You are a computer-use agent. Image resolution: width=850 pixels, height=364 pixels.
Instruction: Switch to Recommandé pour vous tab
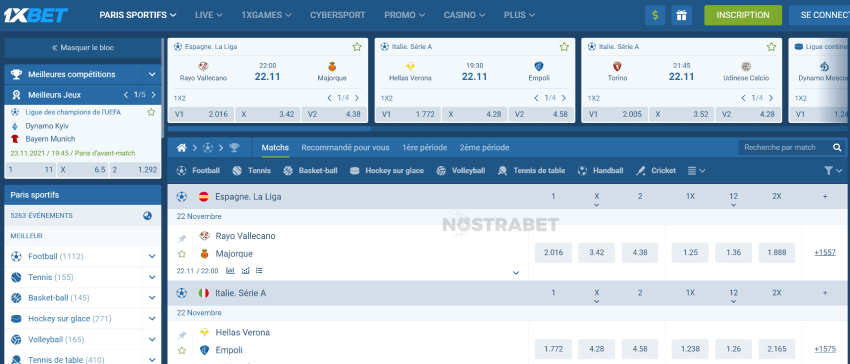(345, 148)
